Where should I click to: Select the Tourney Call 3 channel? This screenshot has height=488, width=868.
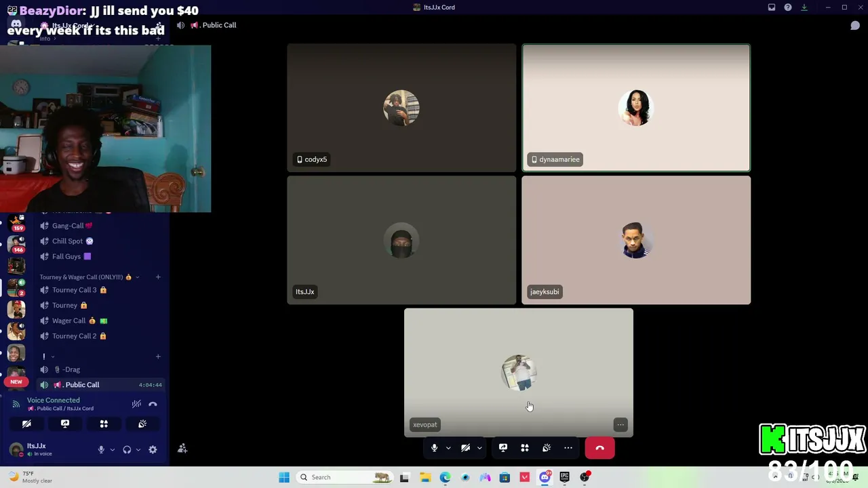pos(101,290)
